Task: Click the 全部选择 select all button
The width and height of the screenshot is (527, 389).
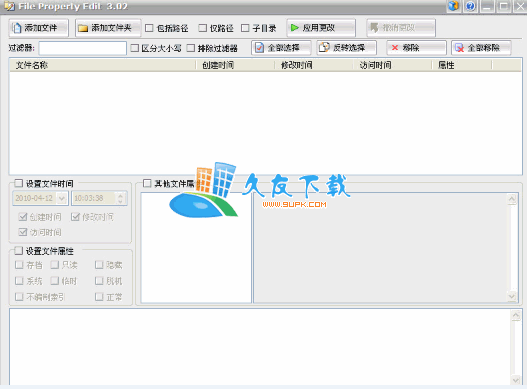Action: [281, 48]
